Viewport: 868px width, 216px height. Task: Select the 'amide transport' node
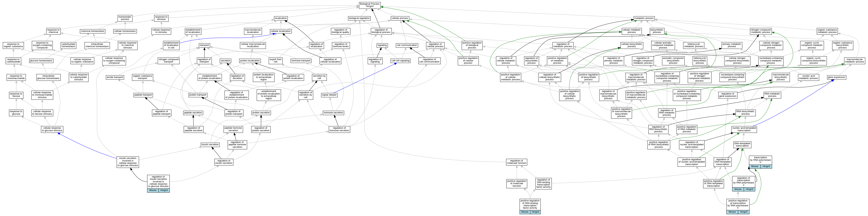(x=115, y=77)
